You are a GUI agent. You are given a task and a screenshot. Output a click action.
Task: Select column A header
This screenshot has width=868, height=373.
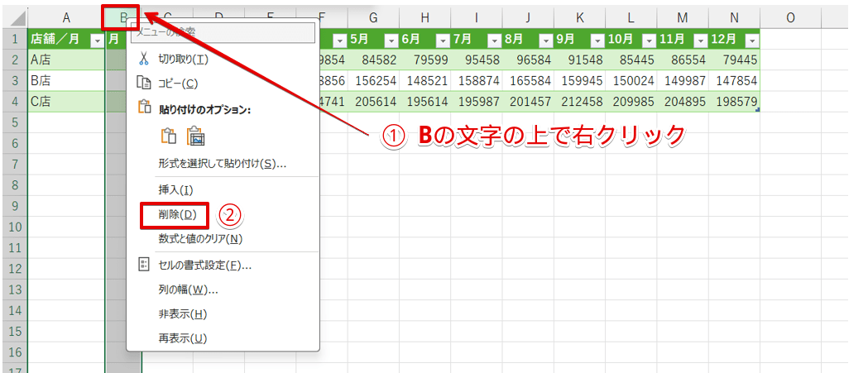tap(66, 17)
